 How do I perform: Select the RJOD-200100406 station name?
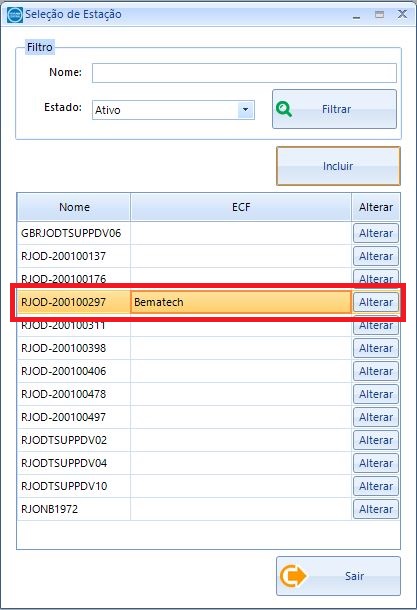click(x=63, y=371)
